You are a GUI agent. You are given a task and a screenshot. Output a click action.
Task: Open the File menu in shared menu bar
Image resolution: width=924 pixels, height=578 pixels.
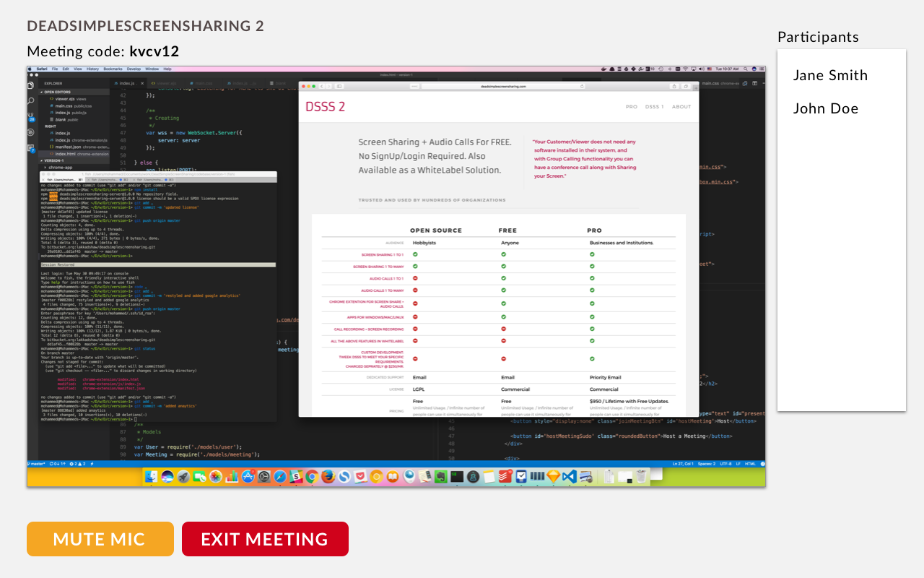point(55,69)
